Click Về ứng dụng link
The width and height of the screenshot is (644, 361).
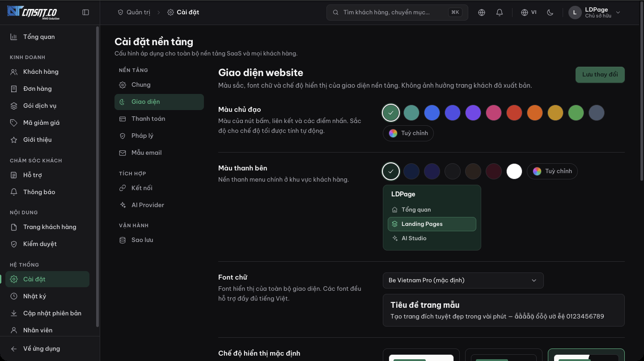[47, 348]
